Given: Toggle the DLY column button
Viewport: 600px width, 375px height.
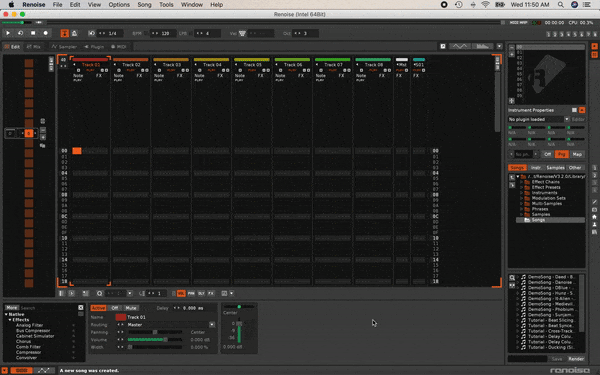Looking at the screenshot, I should tap(201, 293).
